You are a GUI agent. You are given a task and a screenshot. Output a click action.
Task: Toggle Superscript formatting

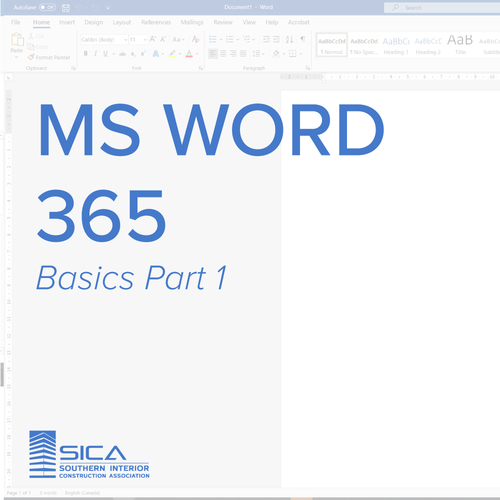click(143, 53)
